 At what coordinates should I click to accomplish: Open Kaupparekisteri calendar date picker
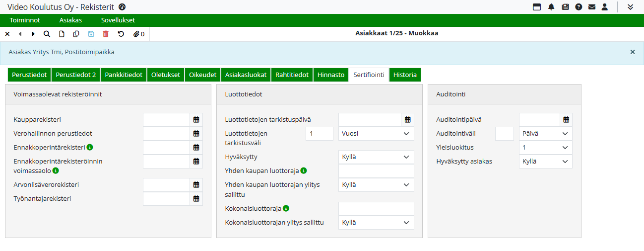(x=196, y=120)
